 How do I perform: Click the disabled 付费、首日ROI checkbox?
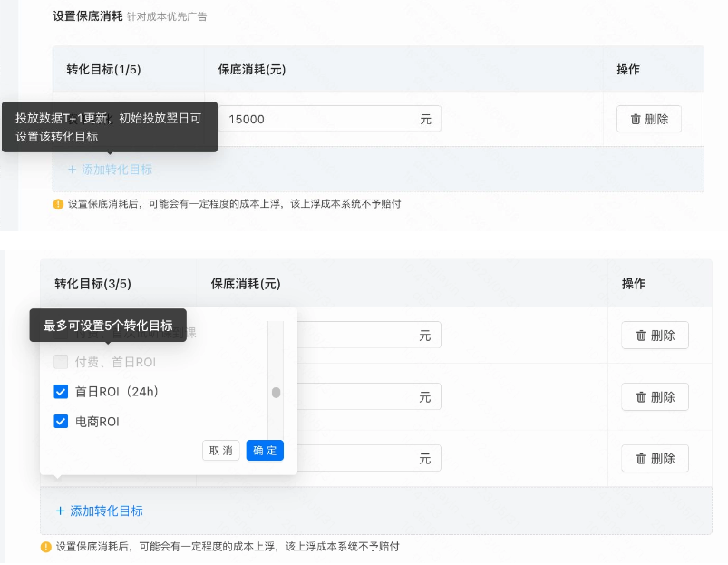pyautogui.click(x=61, y=361)
